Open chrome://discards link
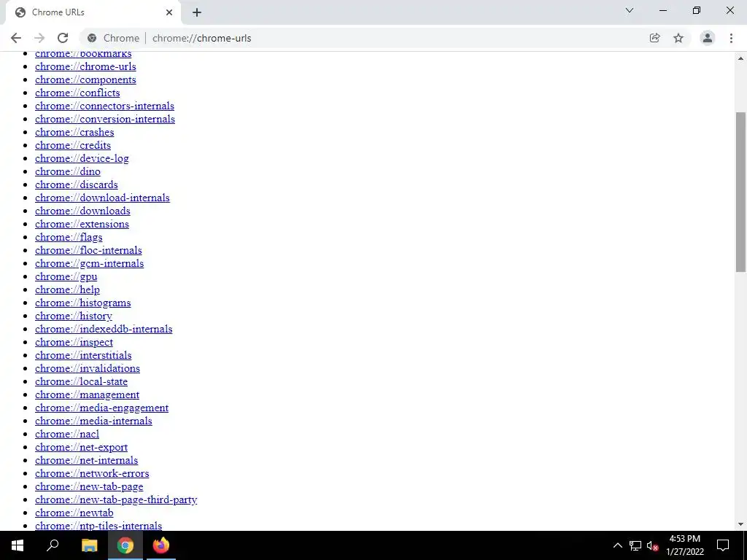This screenshot has width=747, height=560. click(x=76, y=184)
